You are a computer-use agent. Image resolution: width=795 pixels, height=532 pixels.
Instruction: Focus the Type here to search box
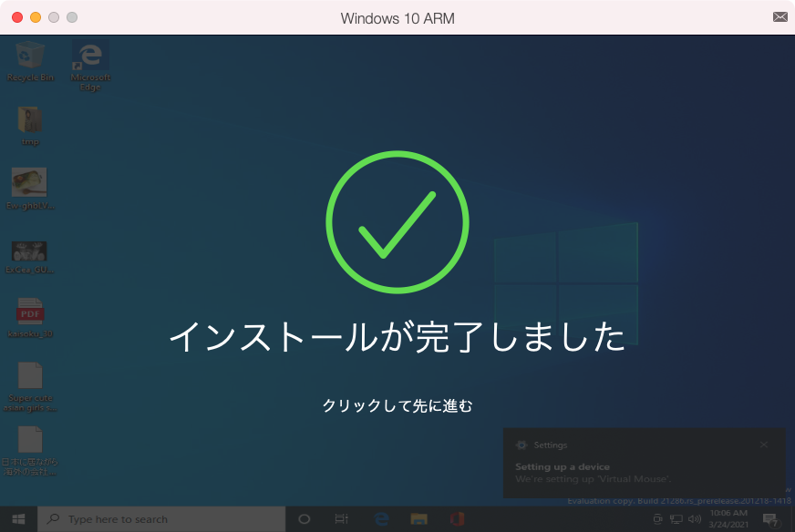click(161, 519)
